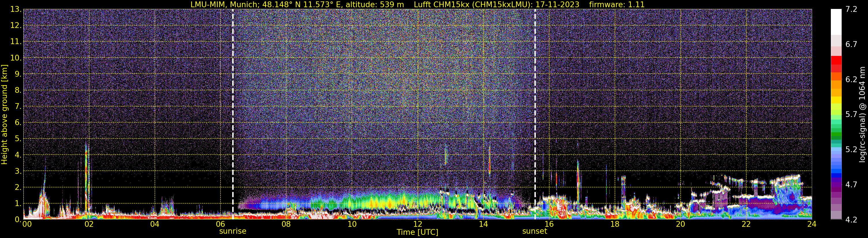
Task: Click height-axis tick '12.'
Action: pos(16,26)
